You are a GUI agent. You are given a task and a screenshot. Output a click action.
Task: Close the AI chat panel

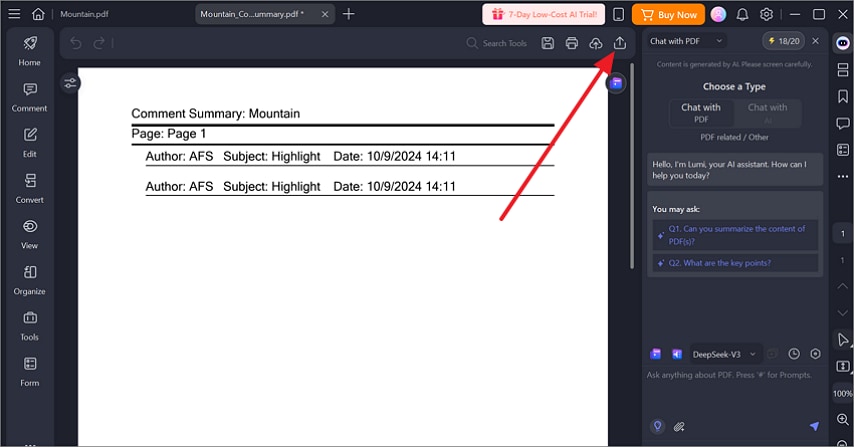[815, 41]
